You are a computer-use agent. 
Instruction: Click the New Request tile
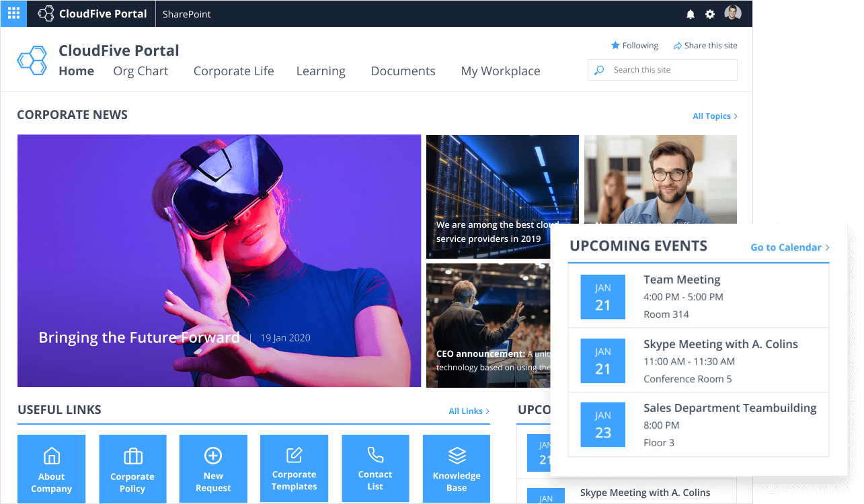(x=213, y=469)
